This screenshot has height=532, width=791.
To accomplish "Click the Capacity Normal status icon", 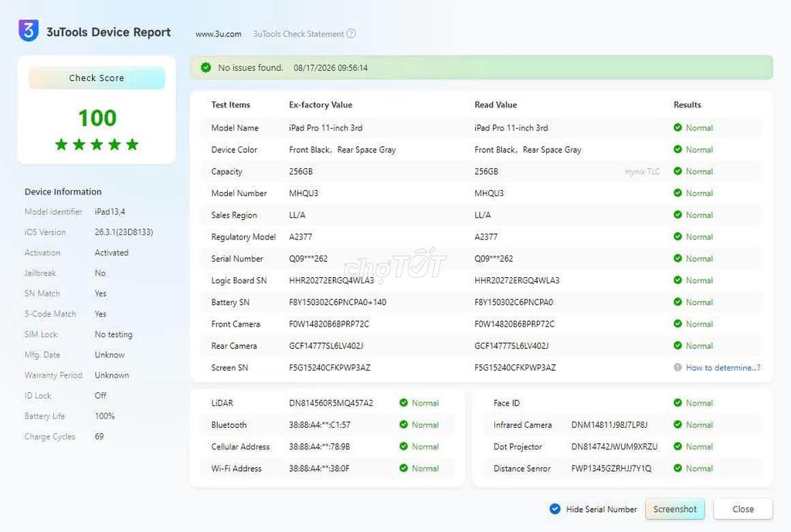I will tap(677, 171).
